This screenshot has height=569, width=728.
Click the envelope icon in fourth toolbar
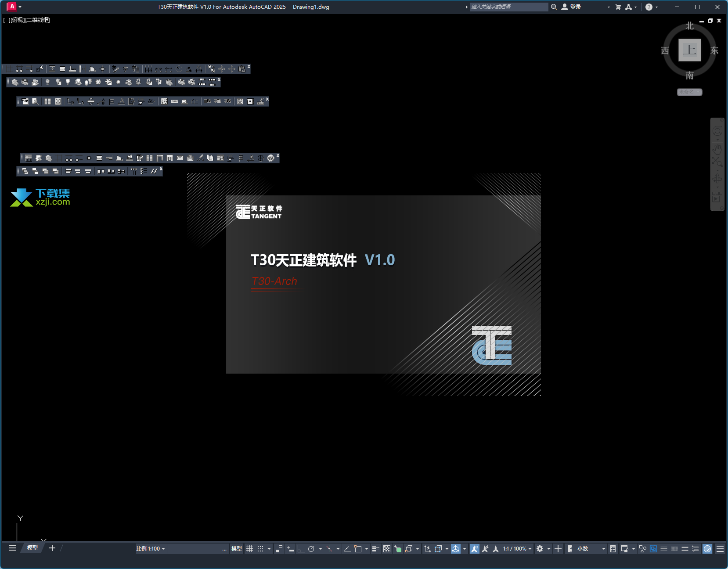pyautogui.click(x=180, y=158)
